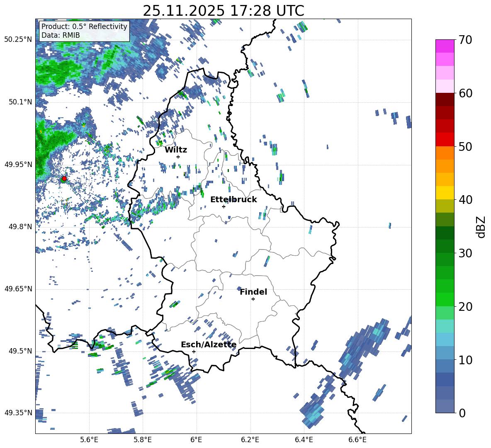Click the Findel city label
The image size is (491, 448).
[253, 292]
